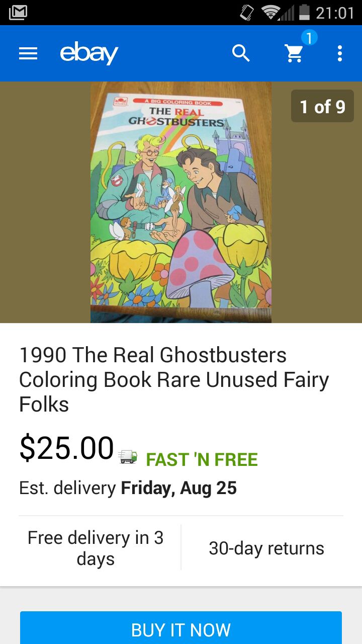Image resolution: width=362 pixels, height=644 pixels.
Task: Tap the green delivery truck icon
Action: [128, 457]
